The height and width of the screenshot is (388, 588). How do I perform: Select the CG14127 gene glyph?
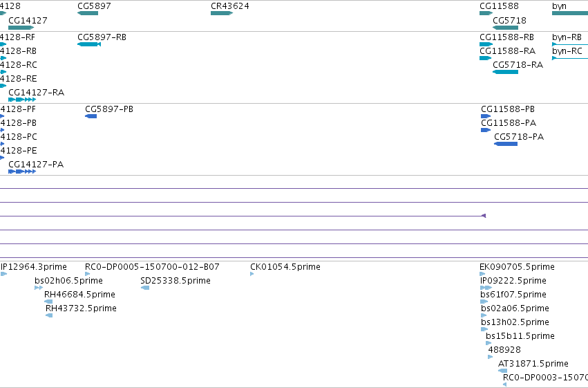pos(21,28)
